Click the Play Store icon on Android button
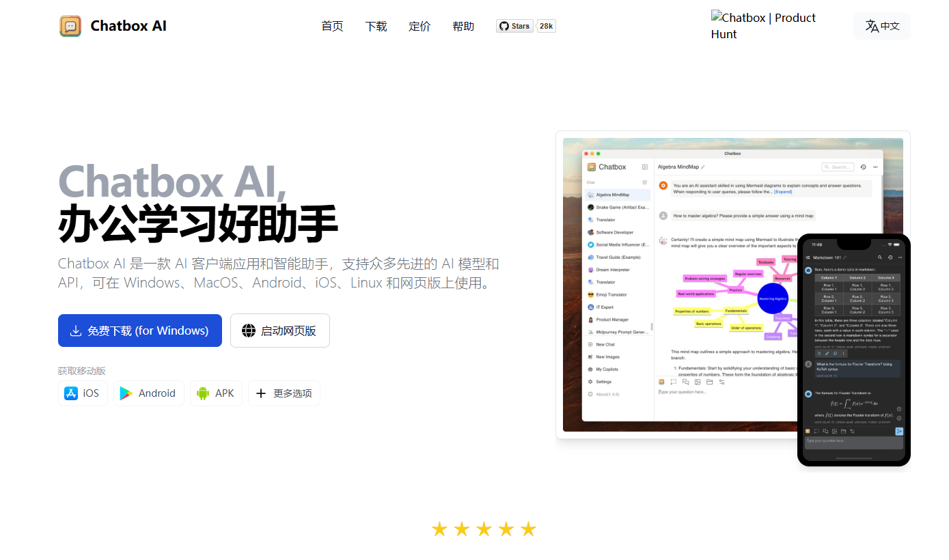Viewport: 949px width, 560px height. click(126, 393)
